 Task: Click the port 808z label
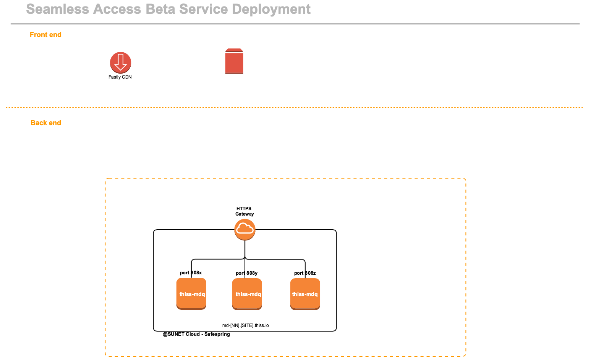[x=305, y=273]
